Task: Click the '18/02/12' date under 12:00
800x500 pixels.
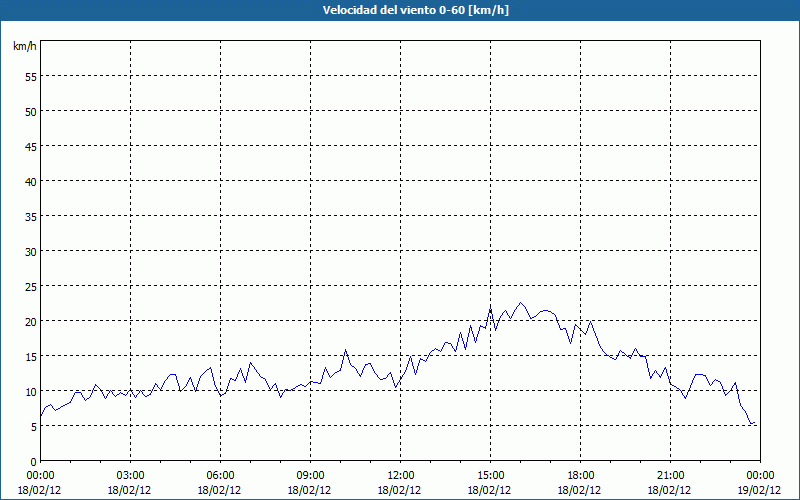Action: point(399,490)
